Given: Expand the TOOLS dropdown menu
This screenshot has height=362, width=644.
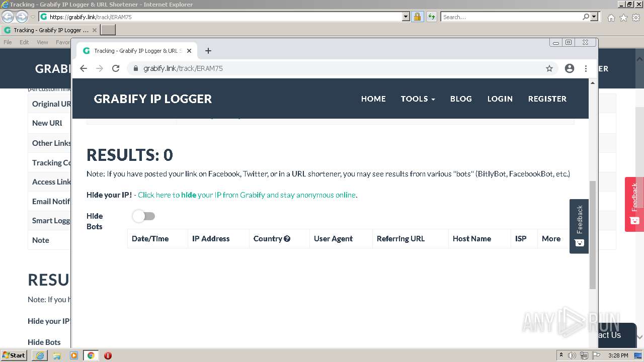Looking at the screenshot, I should tap(418, 99).
